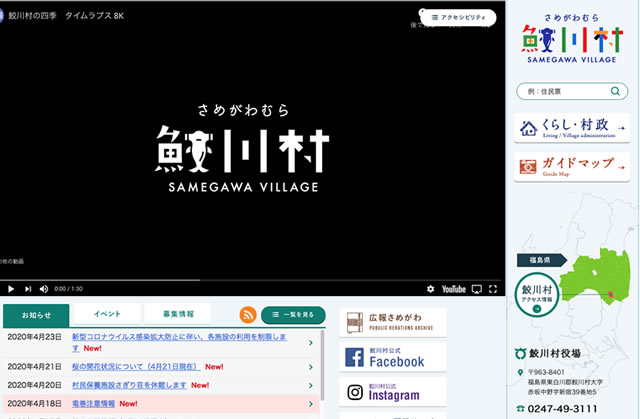Click the date 2020年4月23日
Image resolution: width=640 pixels, height=419 pixels.
point(34,337)
